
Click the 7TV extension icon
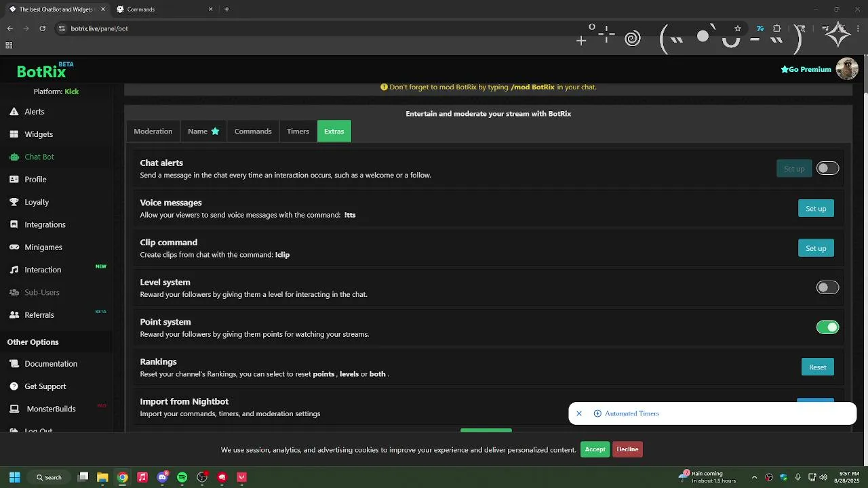[760, 28]
